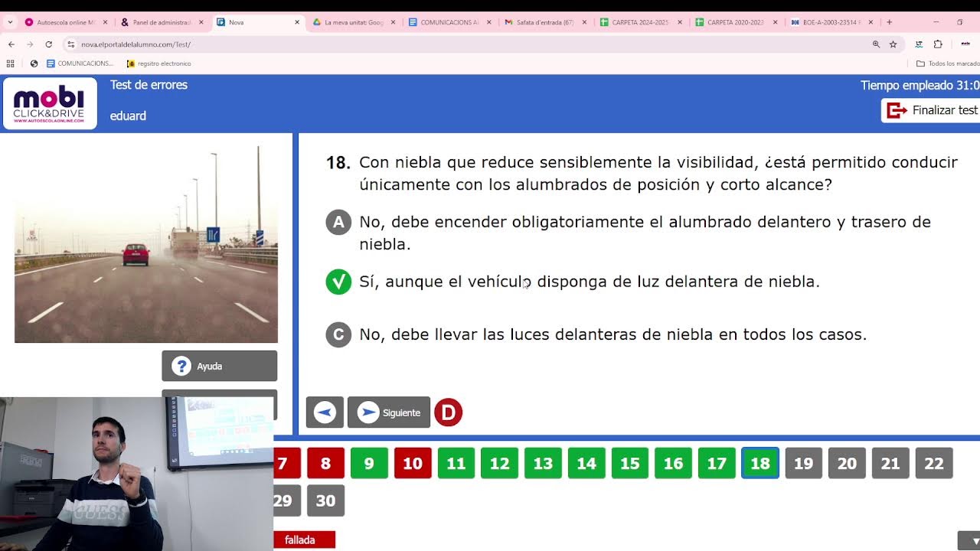Close the Autoescola online tab
This screenshot has width=980, height=551.
(105, 22)
